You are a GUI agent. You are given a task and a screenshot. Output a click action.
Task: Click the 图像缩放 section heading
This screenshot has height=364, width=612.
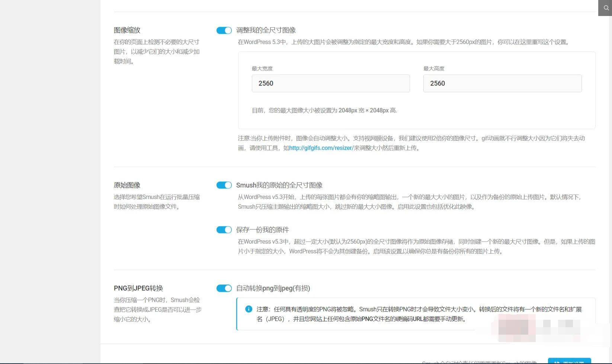(x=127, y=30)
